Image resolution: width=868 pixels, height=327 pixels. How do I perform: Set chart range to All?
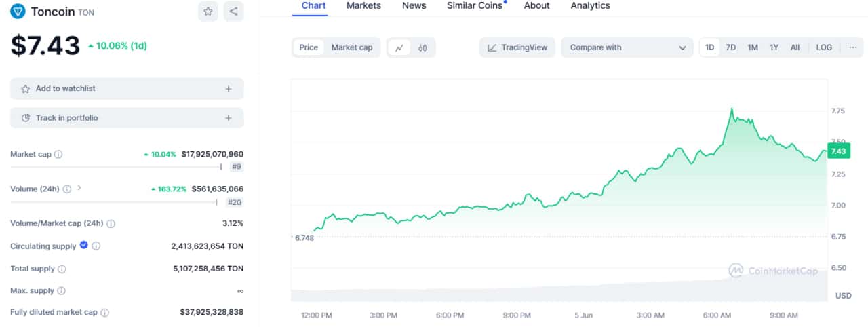click(795, 47)
